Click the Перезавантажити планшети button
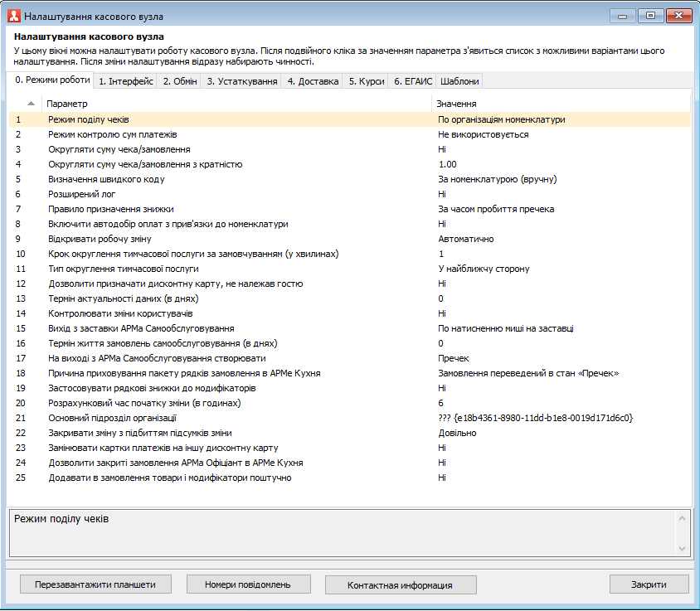Viewport: 700px width, 611px height. (x=95, y=584)
